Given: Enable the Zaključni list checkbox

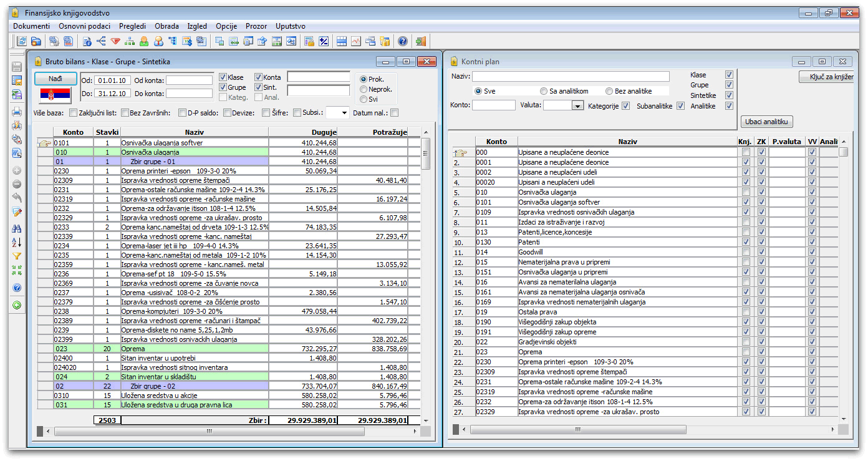Looking at the screenshot, I should [x=74, y=113].
